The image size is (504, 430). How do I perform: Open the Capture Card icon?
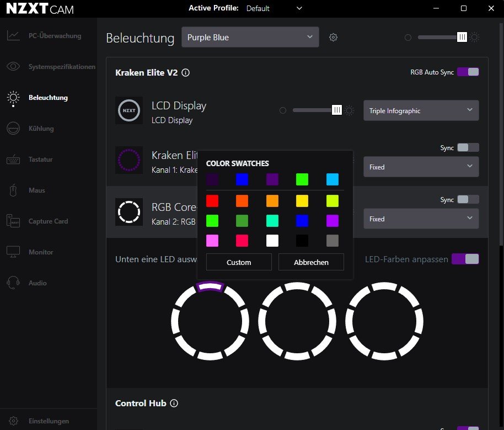pyautogui.click(x=13, y=221)
